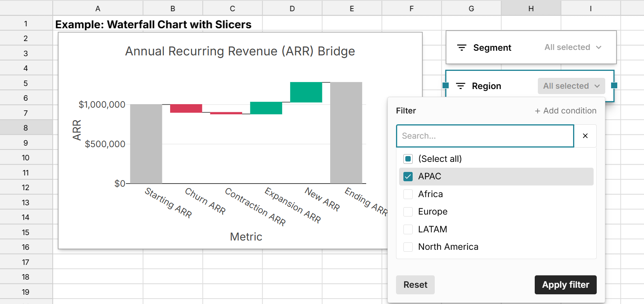Enable the Europe checkbox
Image resolution: width=644 pixels, height=304 pixels.
coord(408,212)
